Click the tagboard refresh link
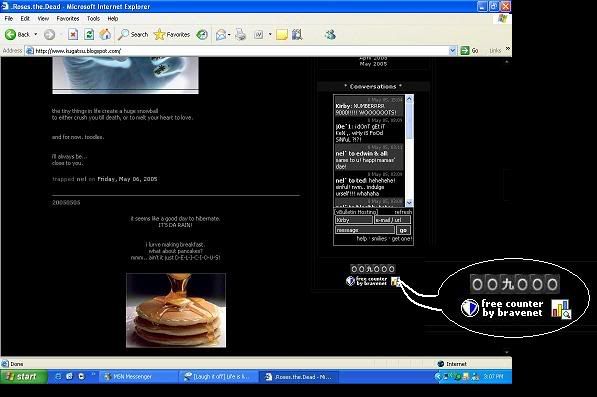Image resolution: width=597 pixels, height=397 pixels. pos(403,212)
